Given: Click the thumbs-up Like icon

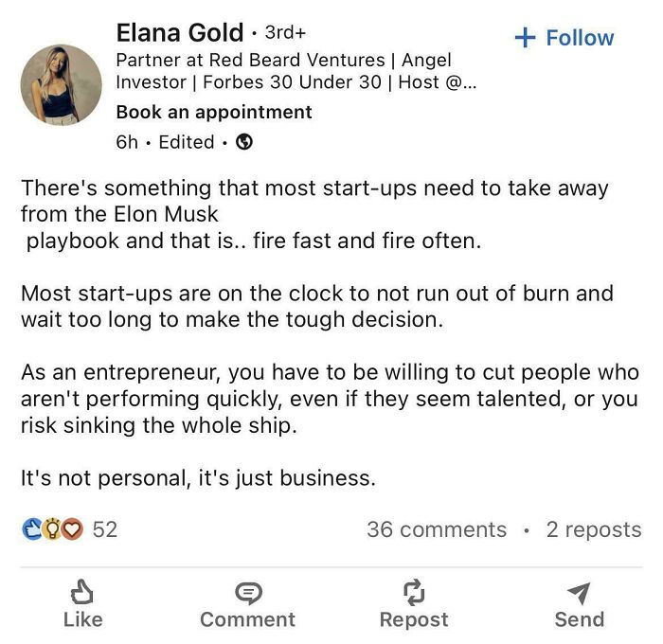Looking at the screenshot, I should coord(82,592).
